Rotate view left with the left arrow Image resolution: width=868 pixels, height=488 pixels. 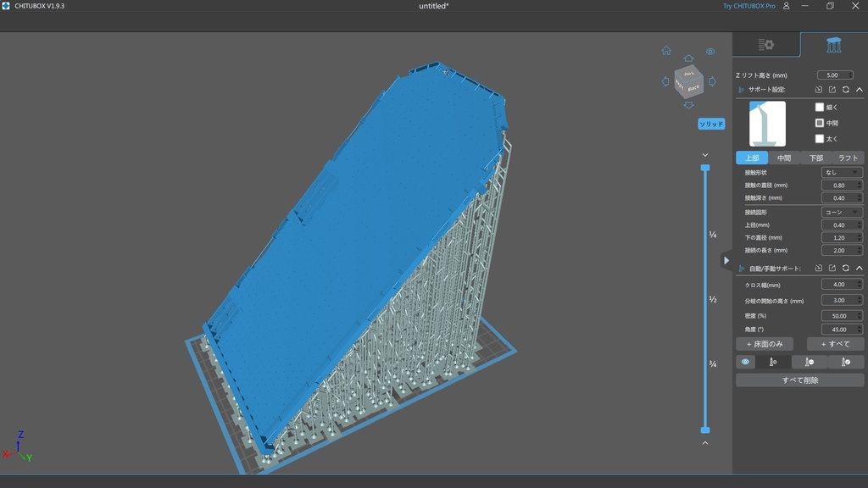click(665, 81)
